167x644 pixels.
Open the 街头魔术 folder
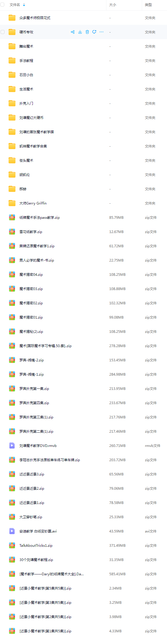point(26,161)
